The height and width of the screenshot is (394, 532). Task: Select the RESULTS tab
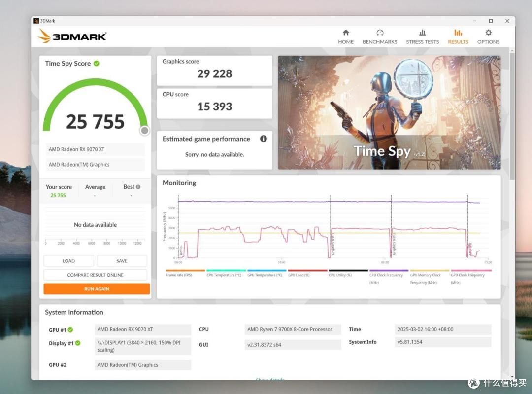(x=458, y=36)
